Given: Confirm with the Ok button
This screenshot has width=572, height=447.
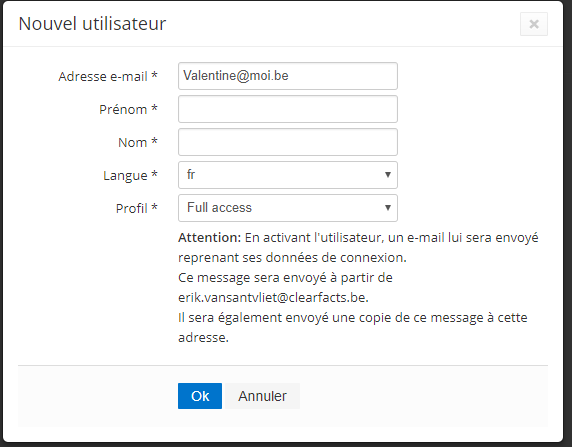Looking at the screenshot, I should (200, 396).
